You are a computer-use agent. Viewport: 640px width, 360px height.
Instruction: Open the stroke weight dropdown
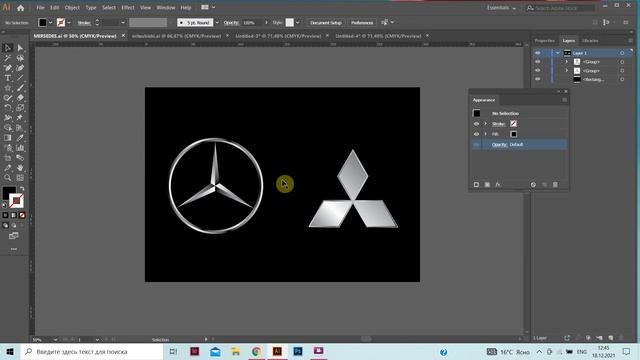123,23
